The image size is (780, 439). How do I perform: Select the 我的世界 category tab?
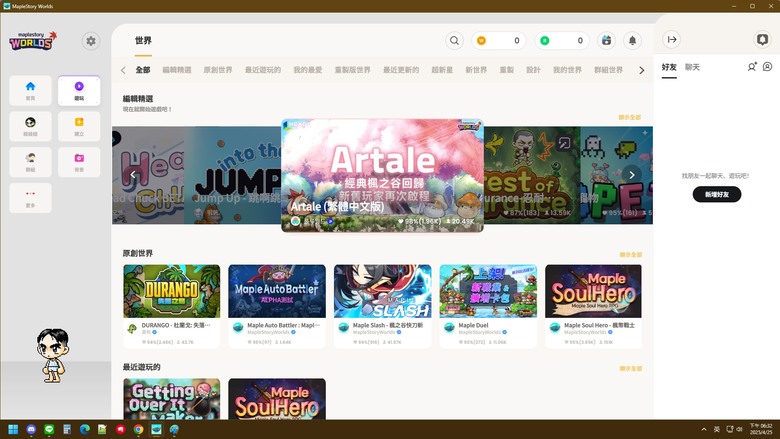click(x=567, y=70)
